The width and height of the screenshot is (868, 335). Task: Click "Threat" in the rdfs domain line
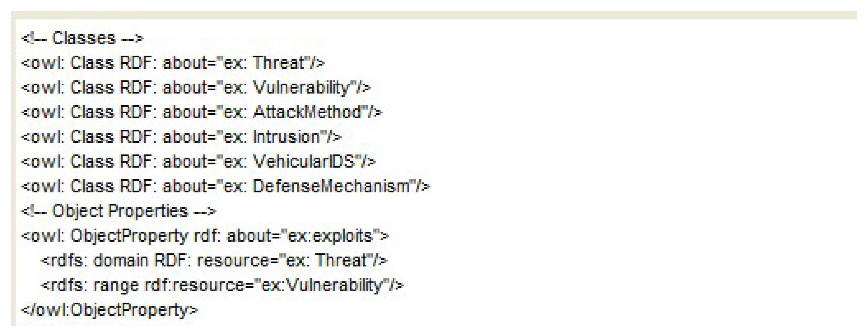341,261
